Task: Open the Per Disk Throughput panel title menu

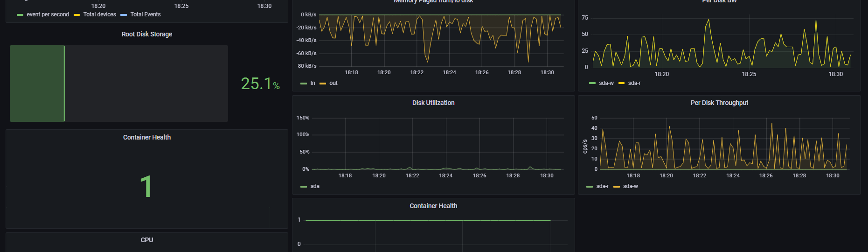Action: pyautogui.click(x=719, y=103)
